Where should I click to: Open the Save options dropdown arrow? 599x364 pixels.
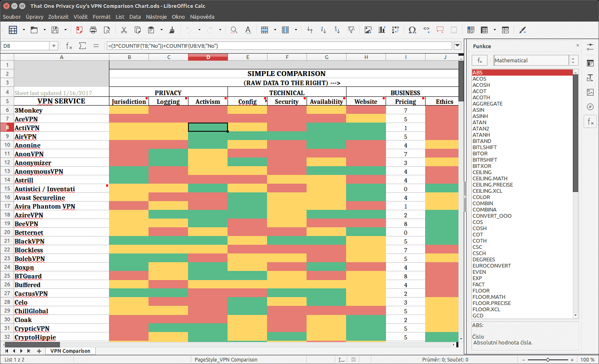click(65, 30)
